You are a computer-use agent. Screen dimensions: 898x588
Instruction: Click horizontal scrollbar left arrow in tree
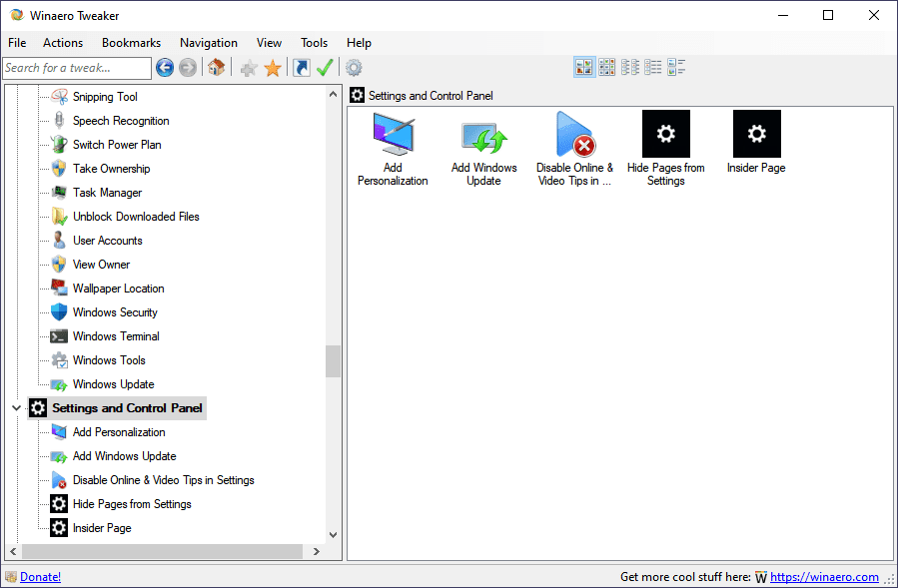[x=13, y=551]
